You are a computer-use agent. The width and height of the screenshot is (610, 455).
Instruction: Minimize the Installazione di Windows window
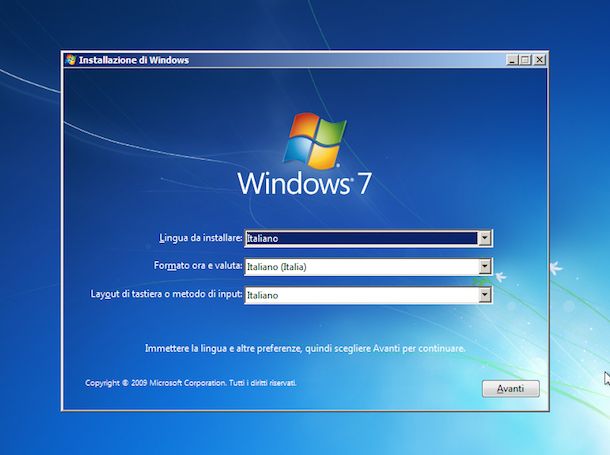click(x=513, y=60)
